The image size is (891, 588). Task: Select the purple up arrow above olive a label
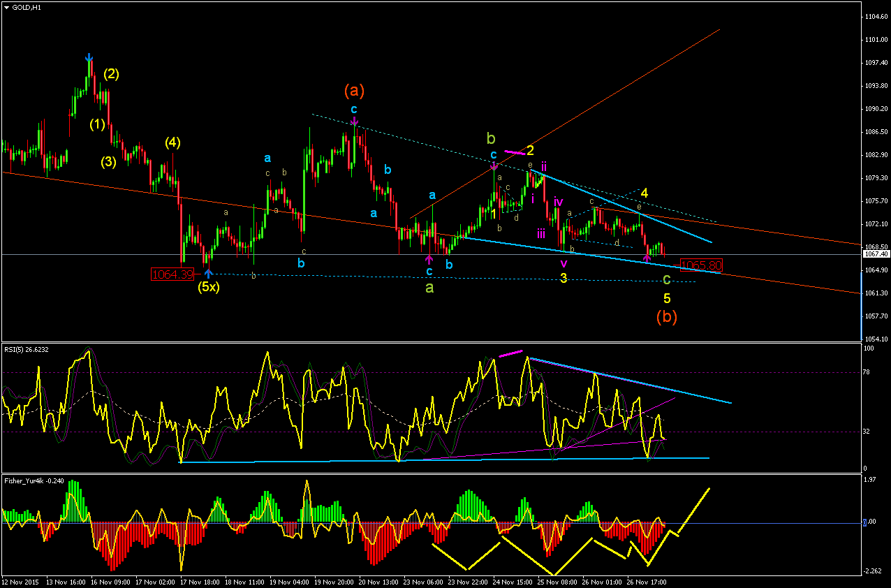click(429, 260)
